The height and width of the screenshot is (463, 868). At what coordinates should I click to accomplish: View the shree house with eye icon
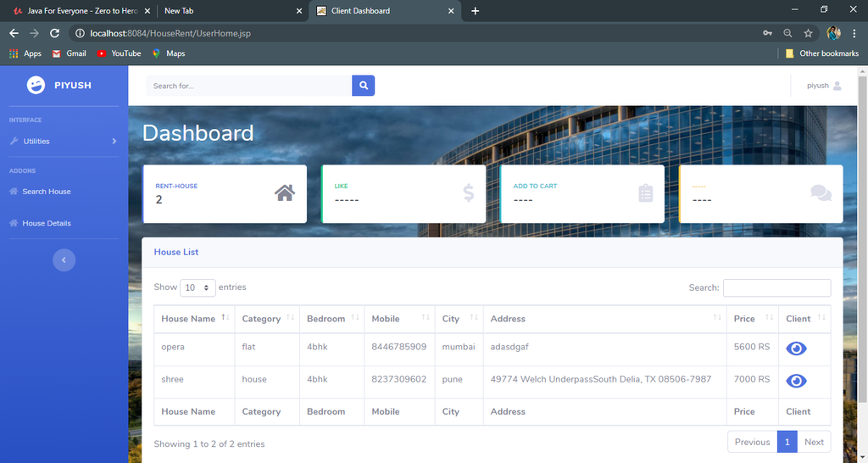(x=796, y=381)
